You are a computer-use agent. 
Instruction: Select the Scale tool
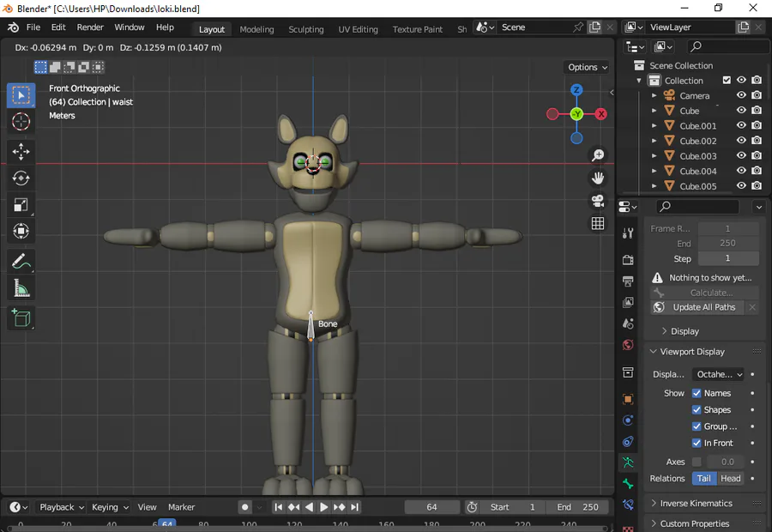pos(21,204)
